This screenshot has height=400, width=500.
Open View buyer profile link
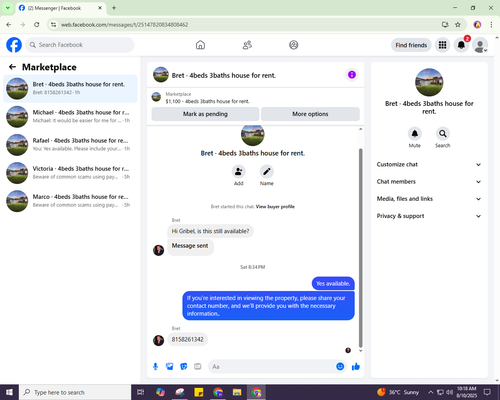(275, 207)
